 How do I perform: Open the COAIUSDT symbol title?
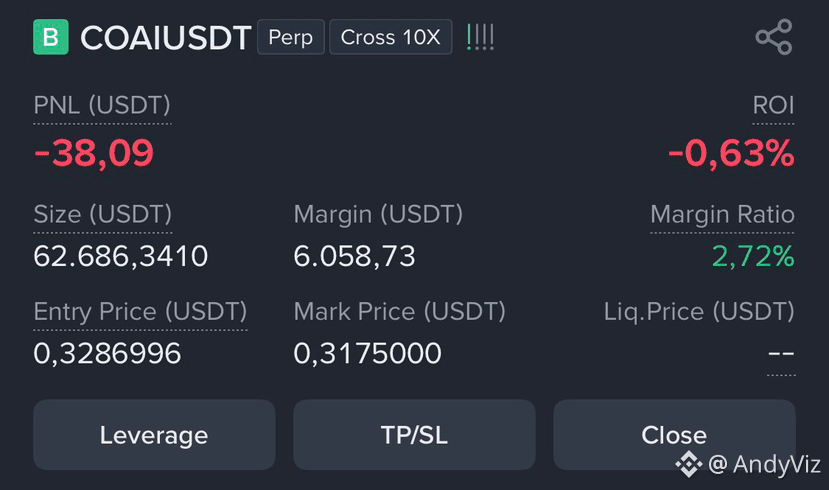(165, 38)
